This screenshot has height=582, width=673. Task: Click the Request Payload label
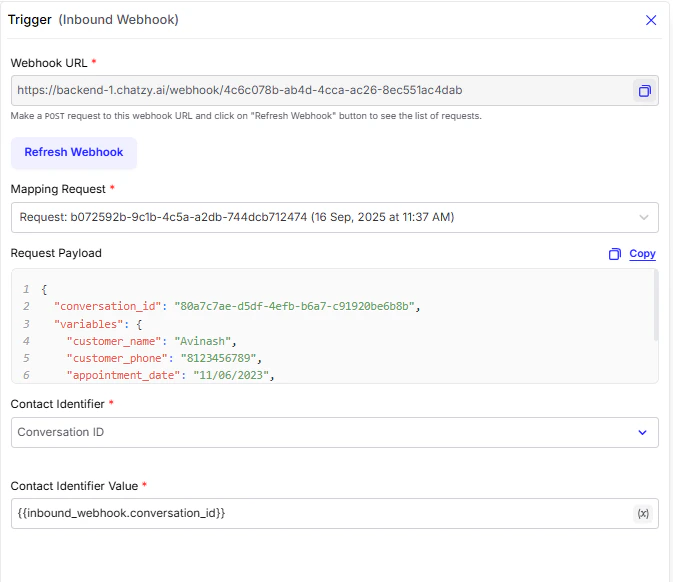[x=56, y=253]
